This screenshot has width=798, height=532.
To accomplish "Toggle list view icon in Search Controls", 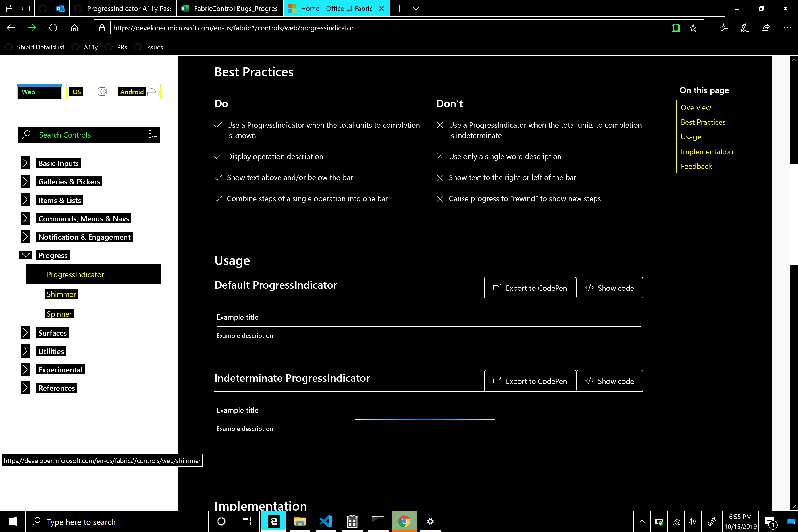I will 153,134.
